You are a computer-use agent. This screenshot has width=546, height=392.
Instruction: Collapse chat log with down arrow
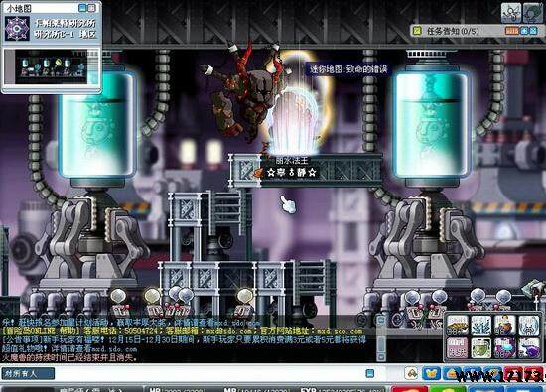click(x=381, y=357)
